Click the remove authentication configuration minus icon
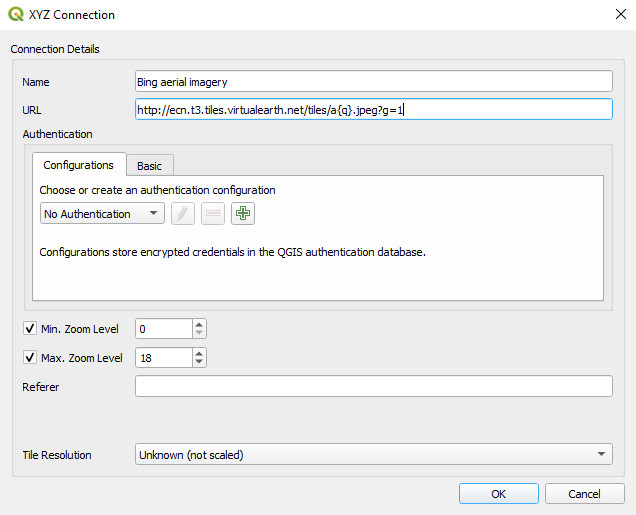The height and width of the screenshot is (515, 636). point(213,213)
